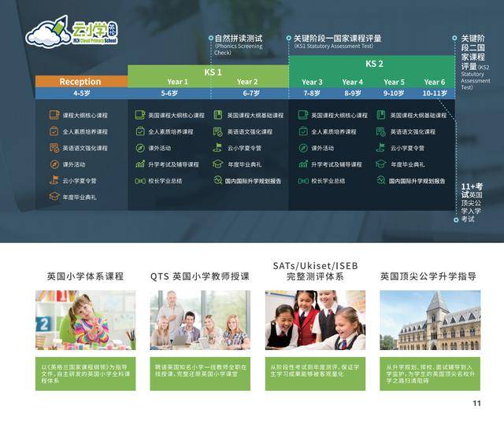Click the green caption under QTS 英国小学教师授课
This screenshot has height=424, width=504.
coord(200,373)
